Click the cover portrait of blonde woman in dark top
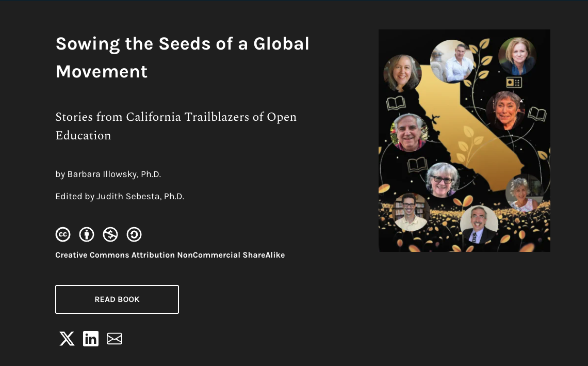The image size is (588, 366). [517, 57]
